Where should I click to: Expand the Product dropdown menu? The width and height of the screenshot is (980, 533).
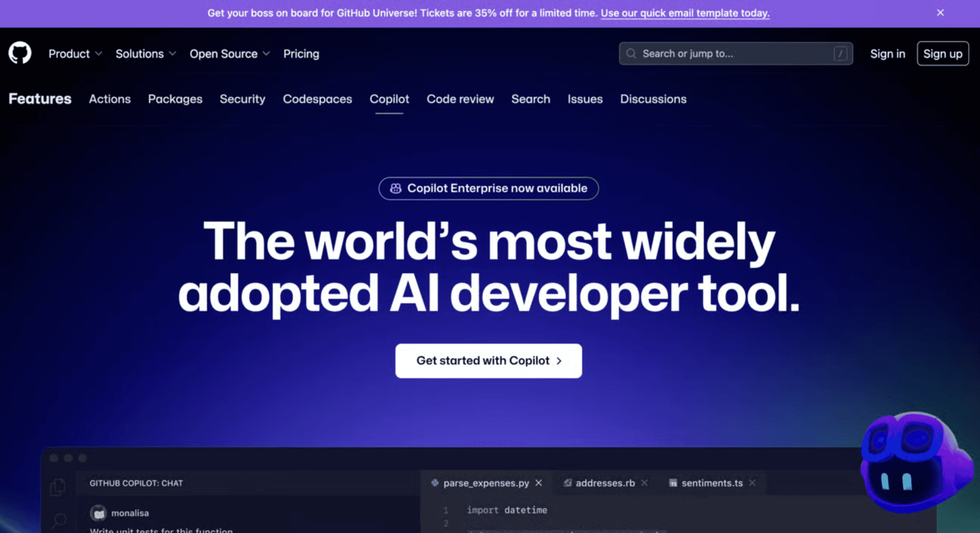[75, 54]
